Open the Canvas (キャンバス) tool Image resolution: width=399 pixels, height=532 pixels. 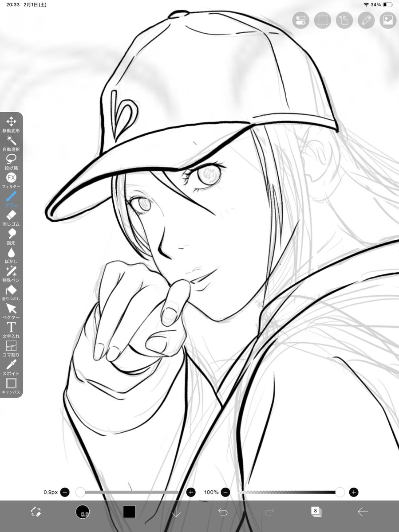point(11,386)
